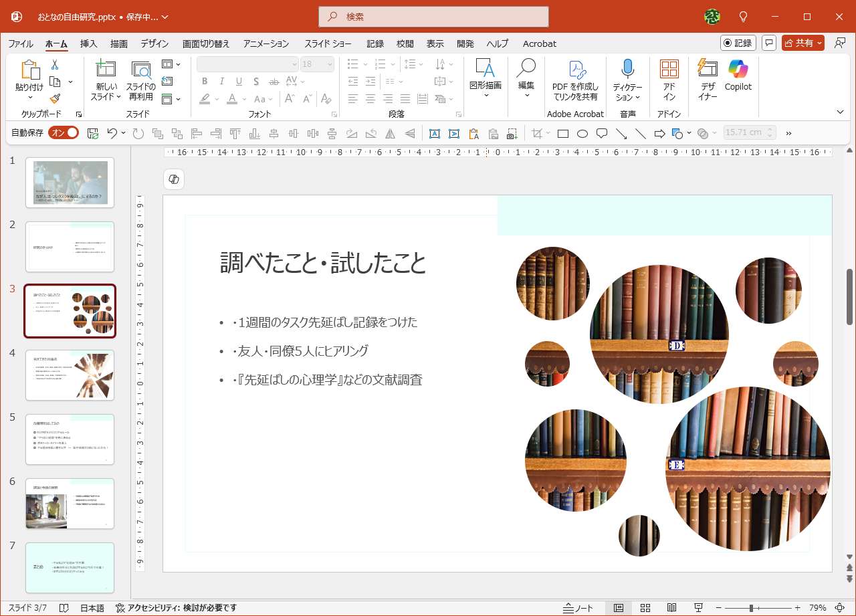
Task: Open the bullet list style dropdown
Action: click(364, 64)
